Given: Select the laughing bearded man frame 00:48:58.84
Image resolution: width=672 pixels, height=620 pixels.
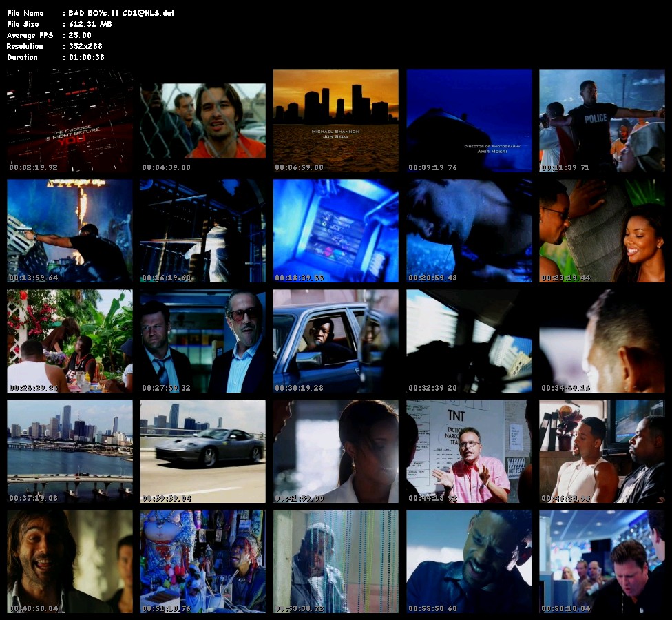Looking at the screenshot, I should point(70,561).
